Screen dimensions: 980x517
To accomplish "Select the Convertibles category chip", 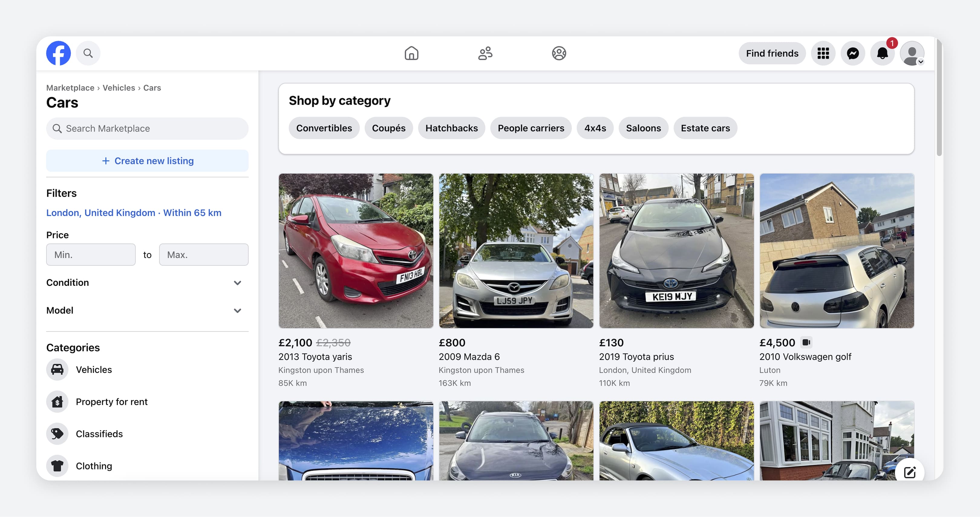I will [324, 128].
